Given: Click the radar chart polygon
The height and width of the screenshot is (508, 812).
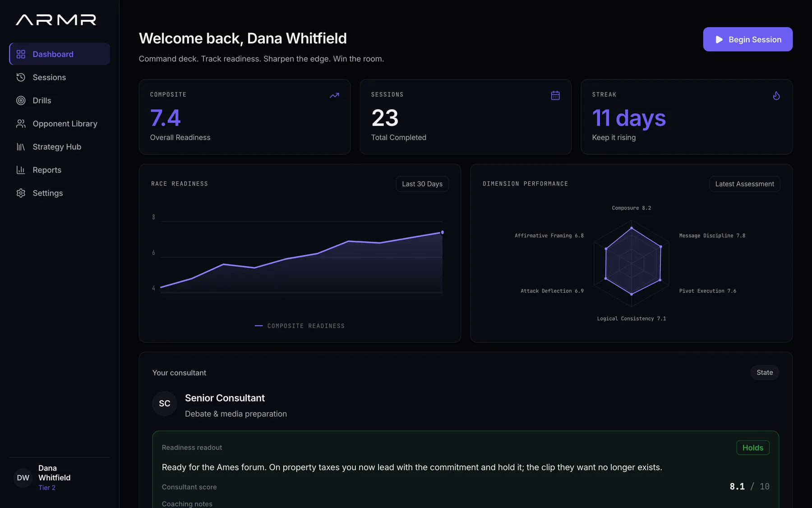Looking at the screenshot, I should pyautogui.click(x=632, y=262).
